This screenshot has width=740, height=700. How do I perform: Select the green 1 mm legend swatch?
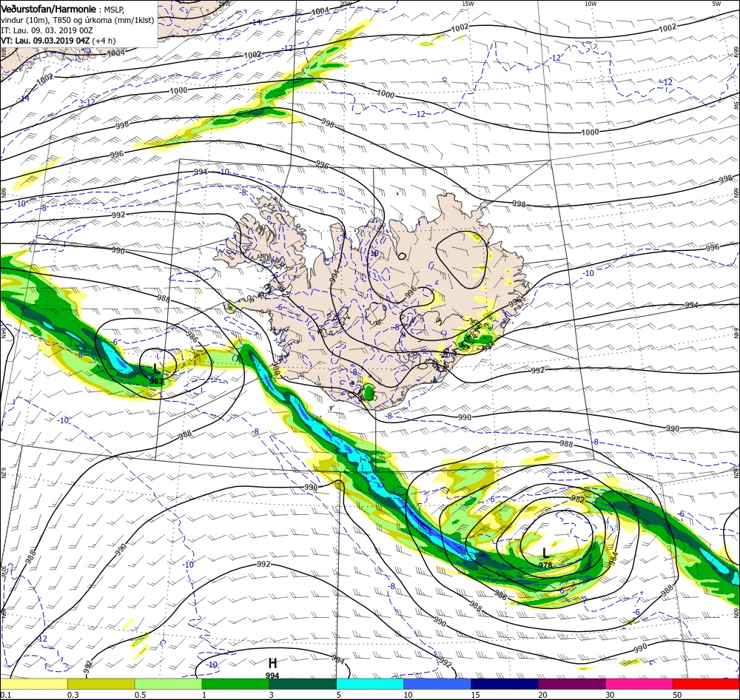(x=235, y=684)
